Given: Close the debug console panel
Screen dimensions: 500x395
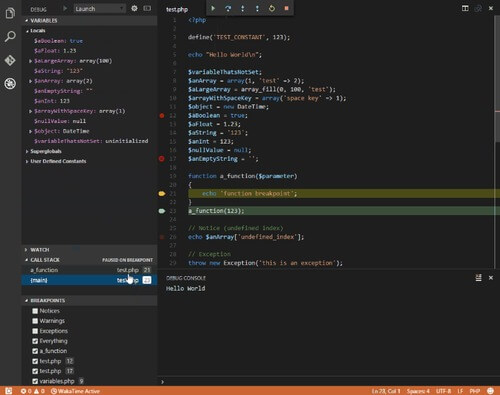Looking at the screenshot, I should [491, 278].
